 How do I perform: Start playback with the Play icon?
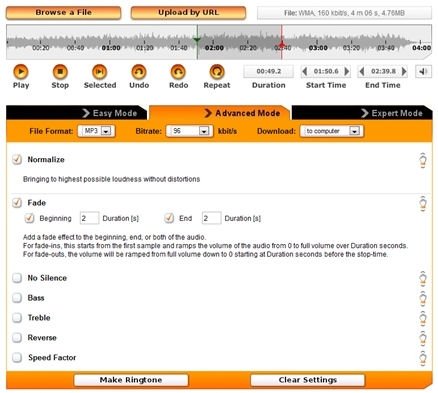click(x=21, y=72)
